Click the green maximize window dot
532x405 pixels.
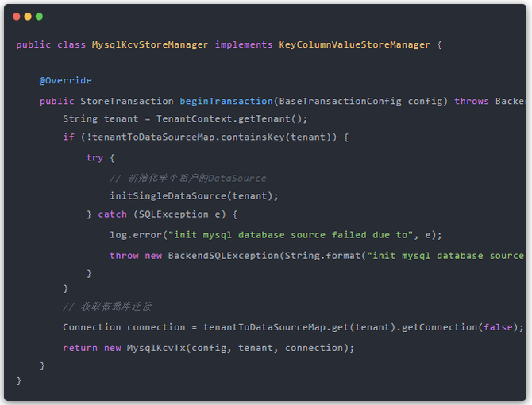(x=39, y=17)
